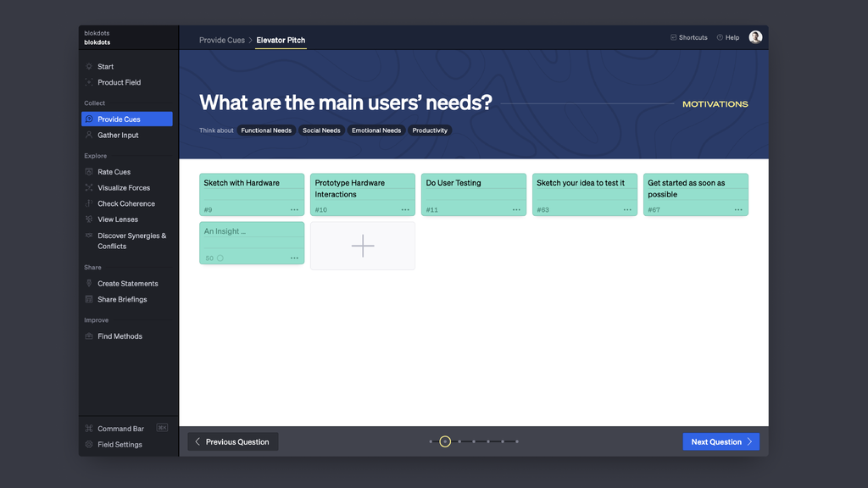Click the View Lenses icon
Image resolution: width=868 pixels, height=488 pixels.
point(89,219)
